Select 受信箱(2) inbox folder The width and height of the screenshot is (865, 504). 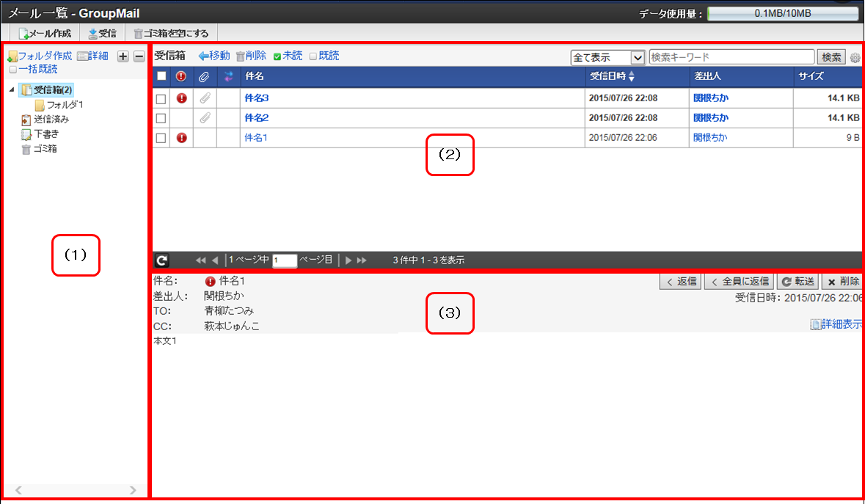47,90
